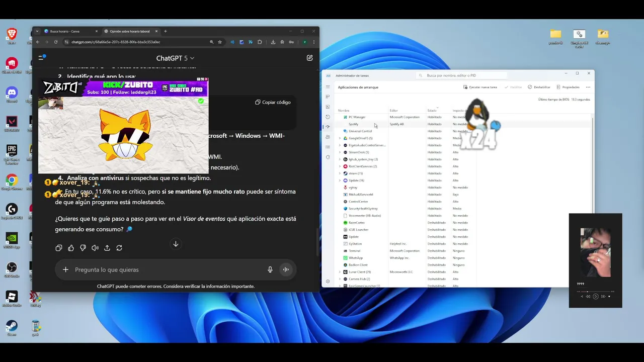Sort startup apps by Nombre column
The width and height of the screenshot is (644, 362).
point(344,111)
